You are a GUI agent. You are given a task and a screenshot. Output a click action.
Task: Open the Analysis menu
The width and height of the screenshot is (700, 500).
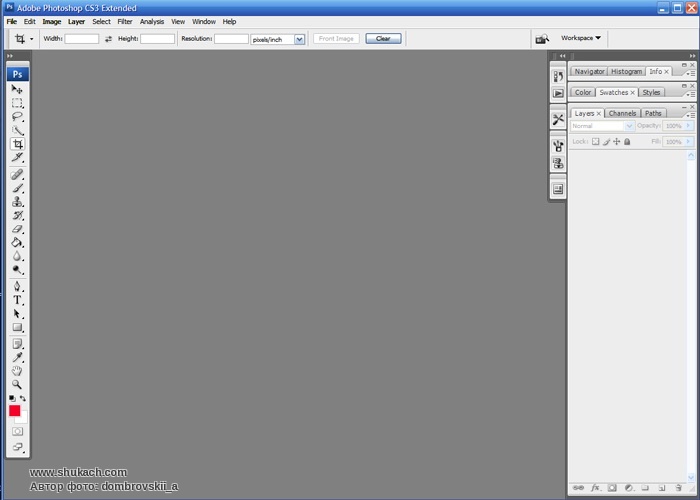(x=152, y=21)
